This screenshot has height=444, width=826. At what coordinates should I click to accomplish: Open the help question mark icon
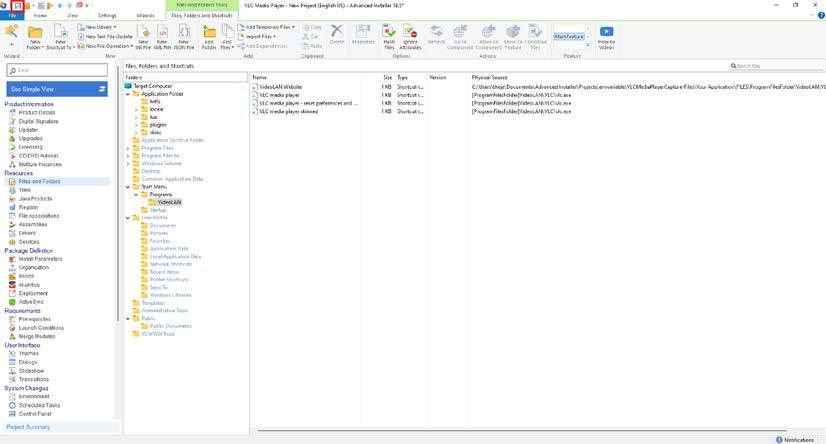tap(821, 16)
